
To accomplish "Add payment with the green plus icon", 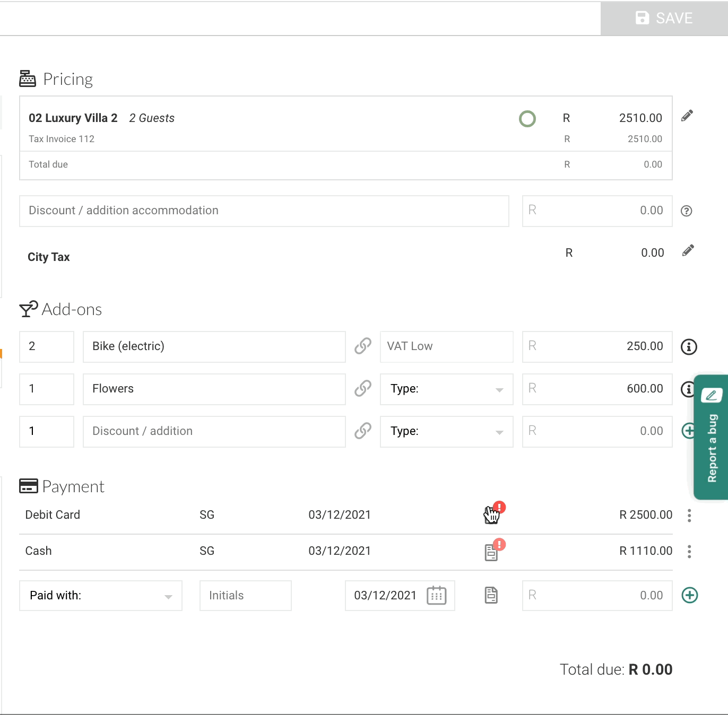I will (690, 595).
